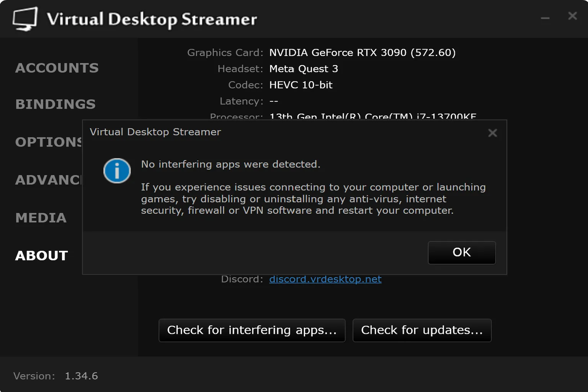Dismiss the dialog with the OK button

click(x=461, y=252)
